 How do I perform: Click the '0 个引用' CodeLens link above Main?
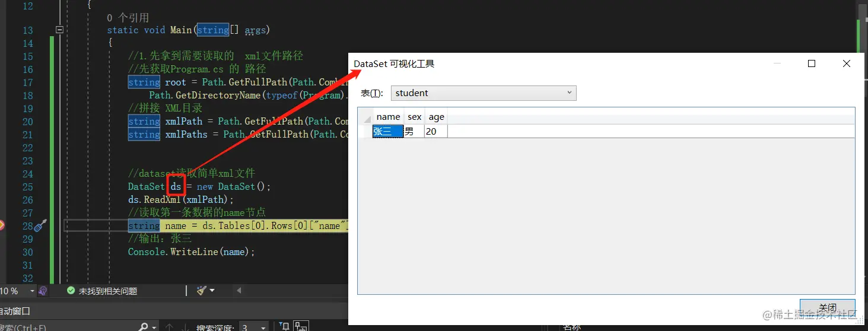tap(128, 18)
